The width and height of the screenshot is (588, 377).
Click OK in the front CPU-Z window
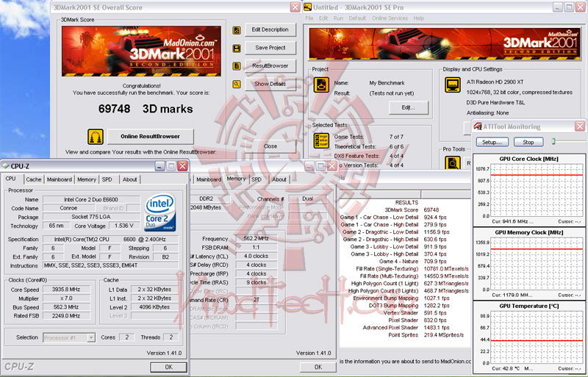click(168, 367)
